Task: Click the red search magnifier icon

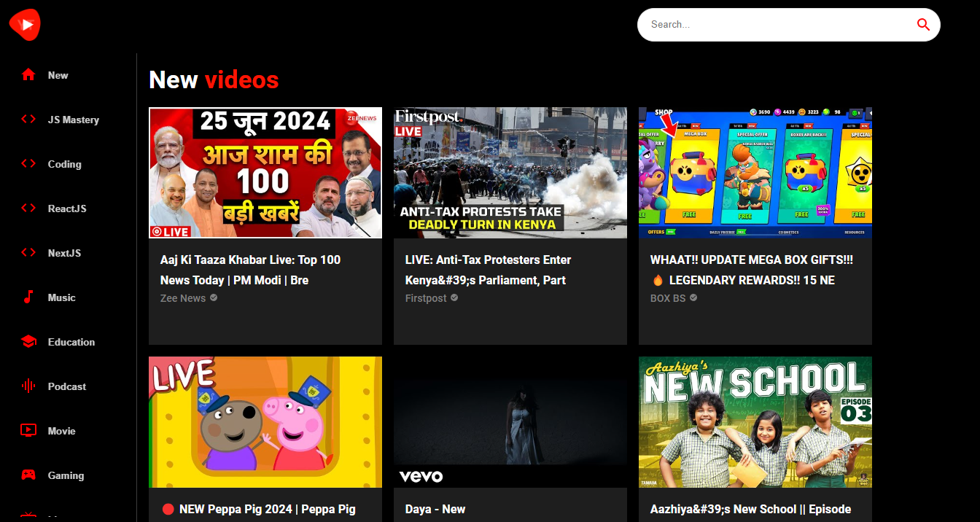Action: point(923,25)
